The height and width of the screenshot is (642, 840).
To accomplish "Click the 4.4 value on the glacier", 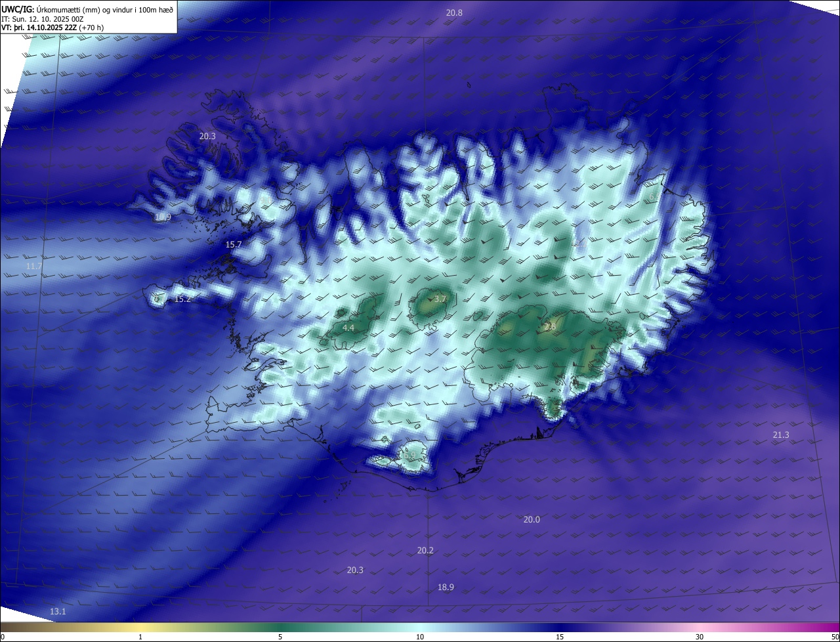I will click(348, 328).
